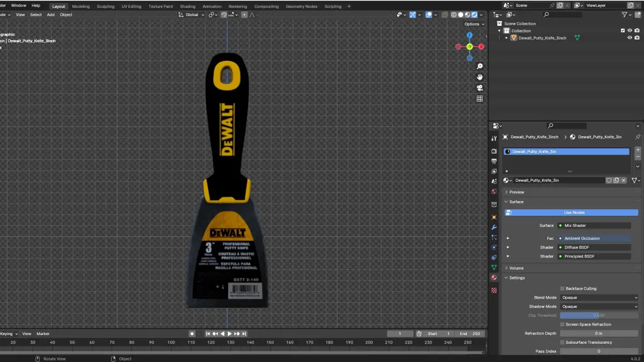Switch to Shading workspace tab

pyautogui.click(x=187, y=6)
